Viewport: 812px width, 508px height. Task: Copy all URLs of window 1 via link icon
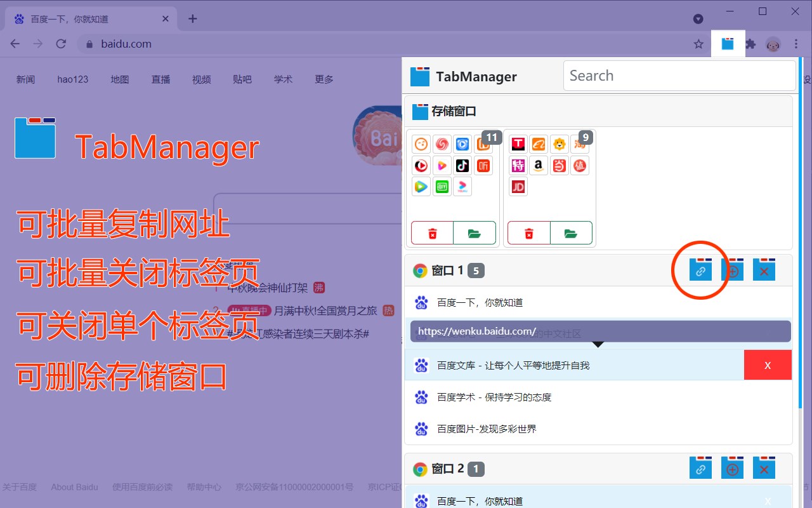pyautogui.click(x=700, y=271)
